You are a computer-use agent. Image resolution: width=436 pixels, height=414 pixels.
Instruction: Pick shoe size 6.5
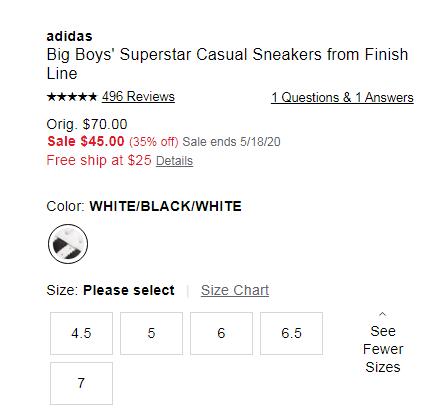click(291, 333)
